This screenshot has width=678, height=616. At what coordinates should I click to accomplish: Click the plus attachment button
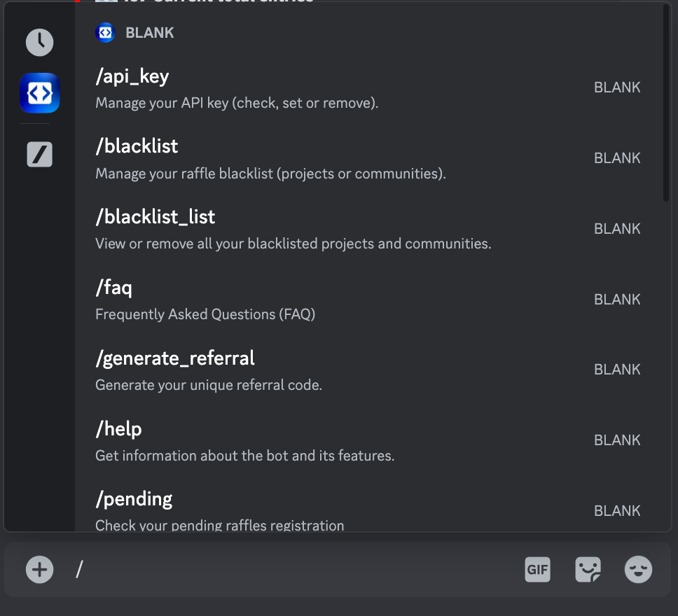[x=39, y=569]
